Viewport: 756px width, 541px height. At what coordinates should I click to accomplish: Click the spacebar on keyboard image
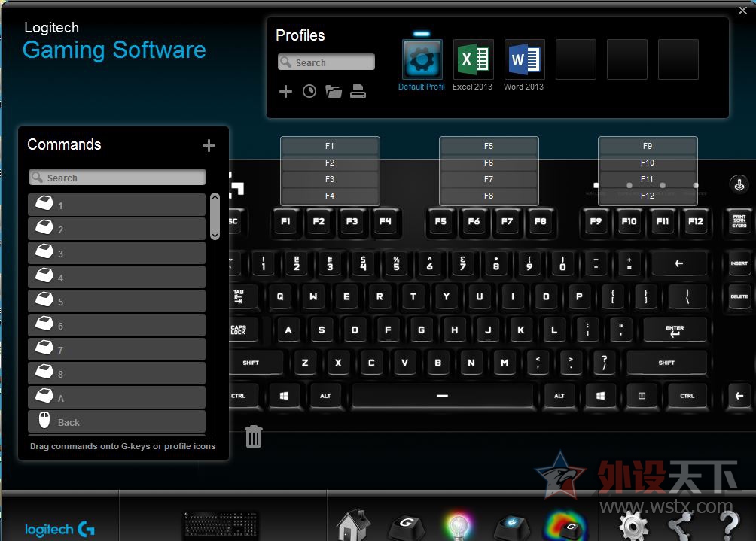pos(443,396)
